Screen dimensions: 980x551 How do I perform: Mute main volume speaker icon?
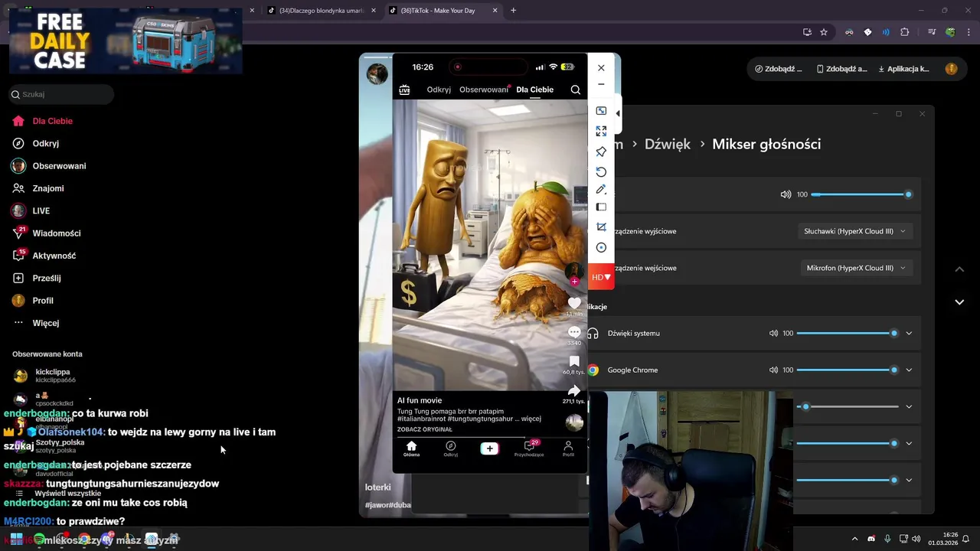(786, 194)
